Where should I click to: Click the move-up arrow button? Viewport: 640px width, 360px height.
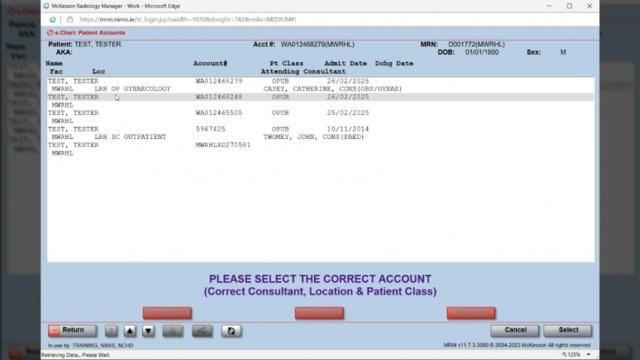[x=130, y=331]
